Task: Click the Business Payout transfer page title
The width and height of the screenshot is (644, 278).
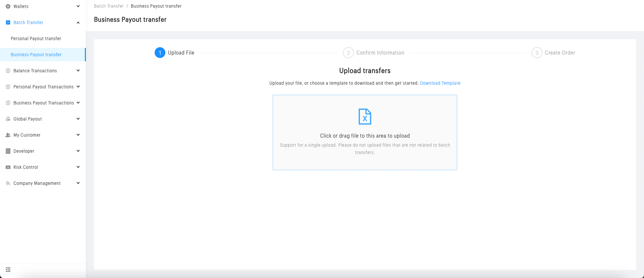Action: click(x=130, y=19)
